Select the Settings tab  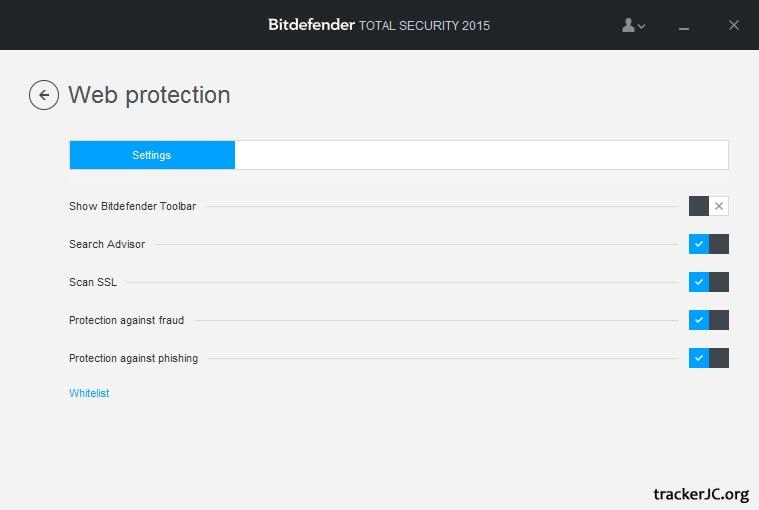(x=152, y=155)
